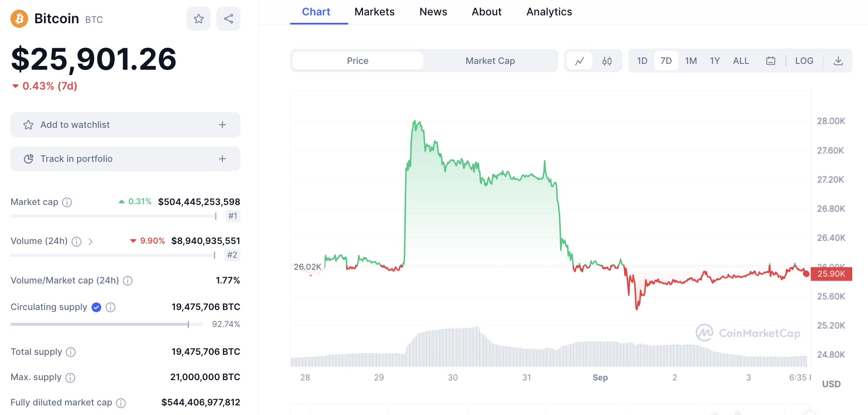
Task: Open the Analytics tab
Action: click(549, 12)
